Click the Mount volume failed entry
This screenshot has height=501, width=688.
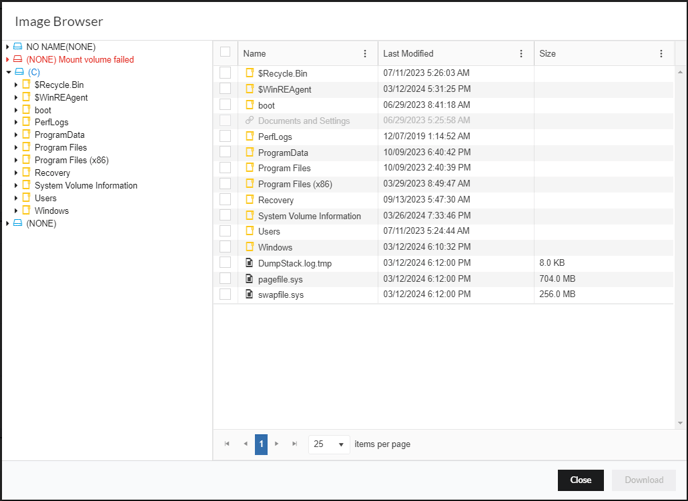[x=80, y=59]
